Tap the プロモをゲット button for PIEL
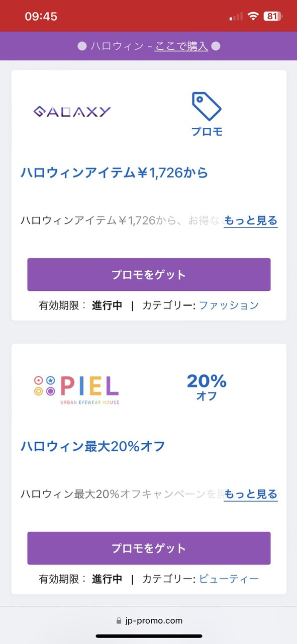The height and width of the screenshot is (644, 297). pos(149,548)
